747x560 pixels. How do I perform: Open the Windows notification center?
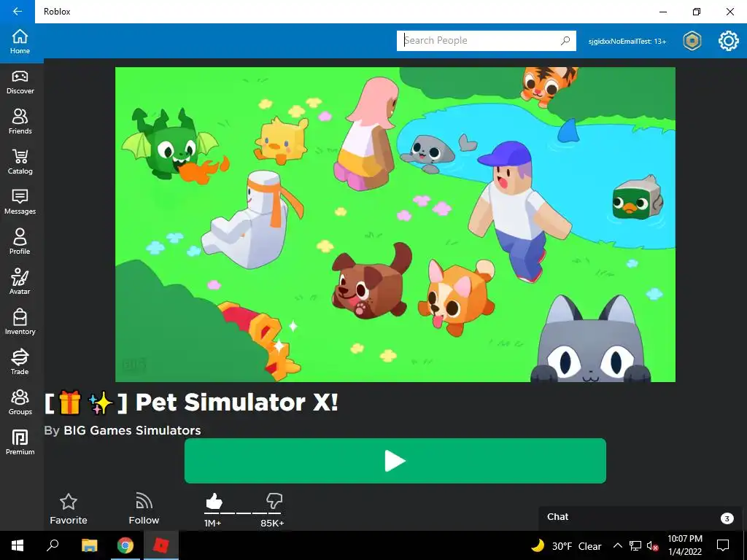[723, 545]
